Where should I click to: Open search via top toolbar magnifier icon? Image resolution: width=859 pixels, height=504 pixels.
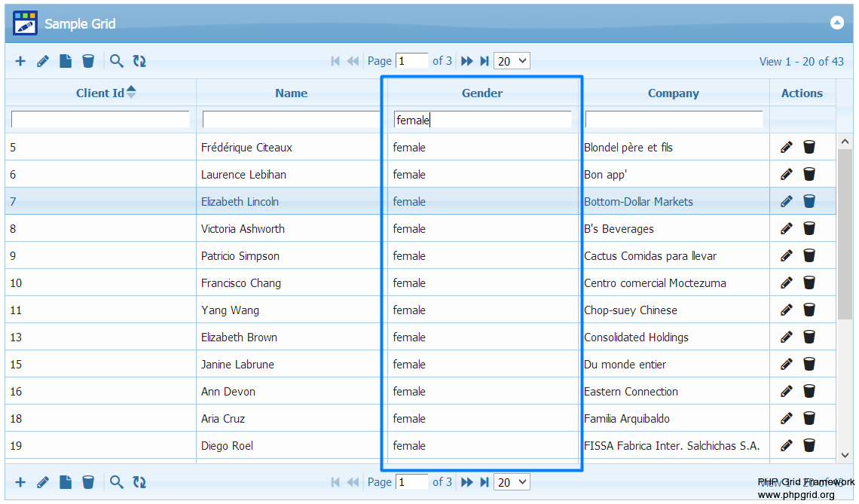click(x=116, y=61)
